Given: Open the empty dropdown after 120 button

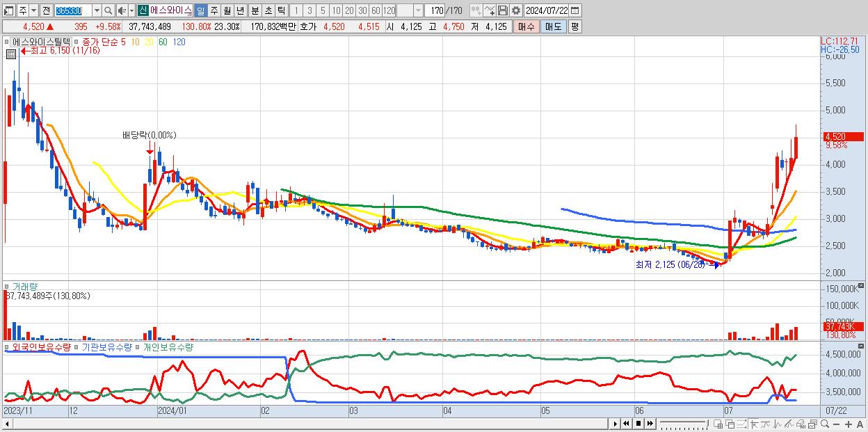Looking at the screenshot, I should click(418, 10).
